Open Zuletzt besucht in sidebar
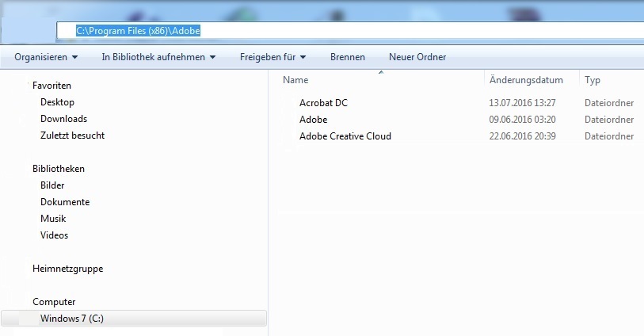644x336 pixels. [72, 136]
